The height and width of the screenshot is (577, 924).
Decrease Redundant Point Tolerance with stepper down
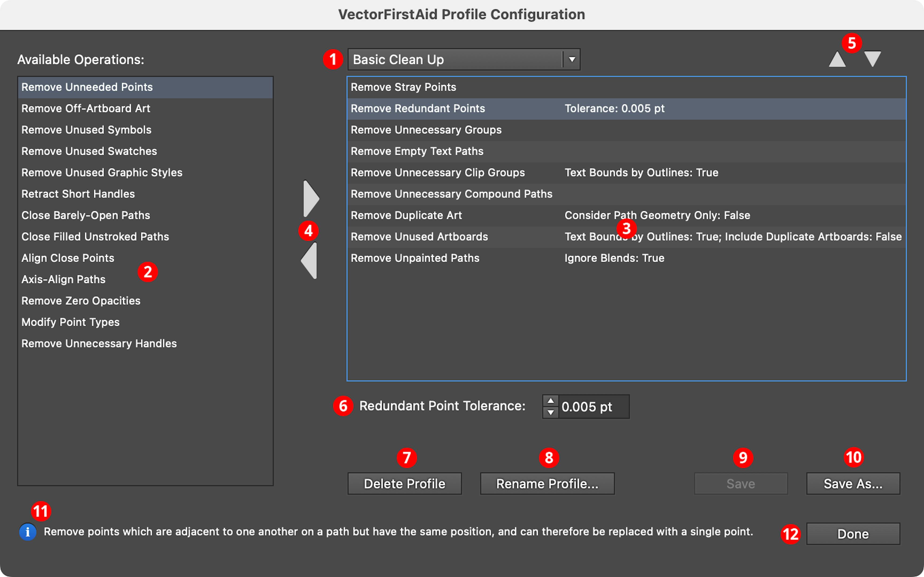(x=551, y=412)
